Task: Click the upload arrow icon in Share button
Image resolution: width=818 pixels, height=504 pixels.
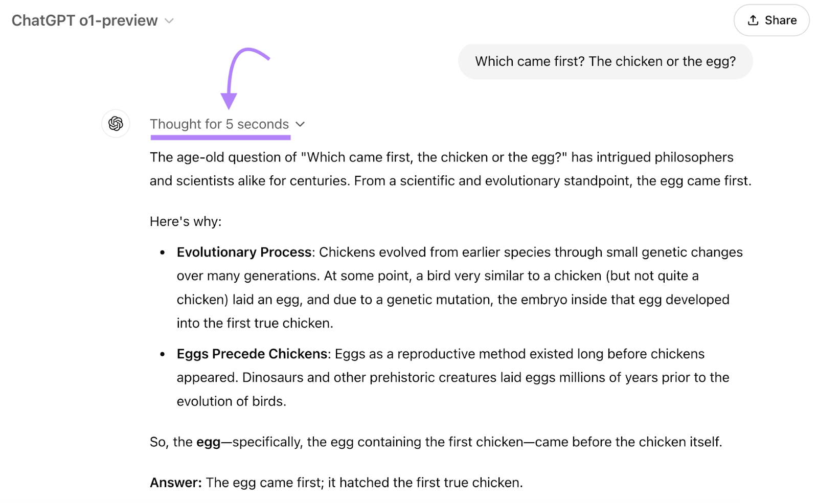Action: pyautogui.click(x=753, y=20)
